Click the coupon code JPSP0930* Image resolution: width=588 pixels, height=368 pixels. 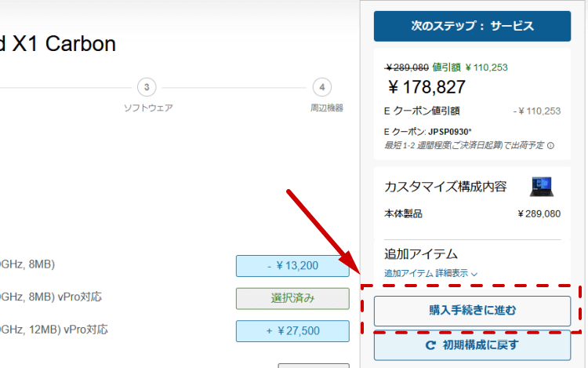point(450,132)
